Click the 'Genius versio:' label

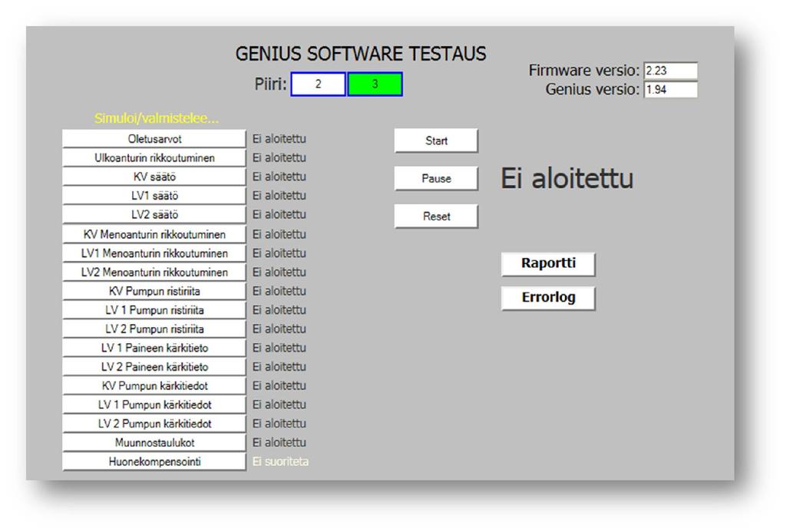[593, 90]
